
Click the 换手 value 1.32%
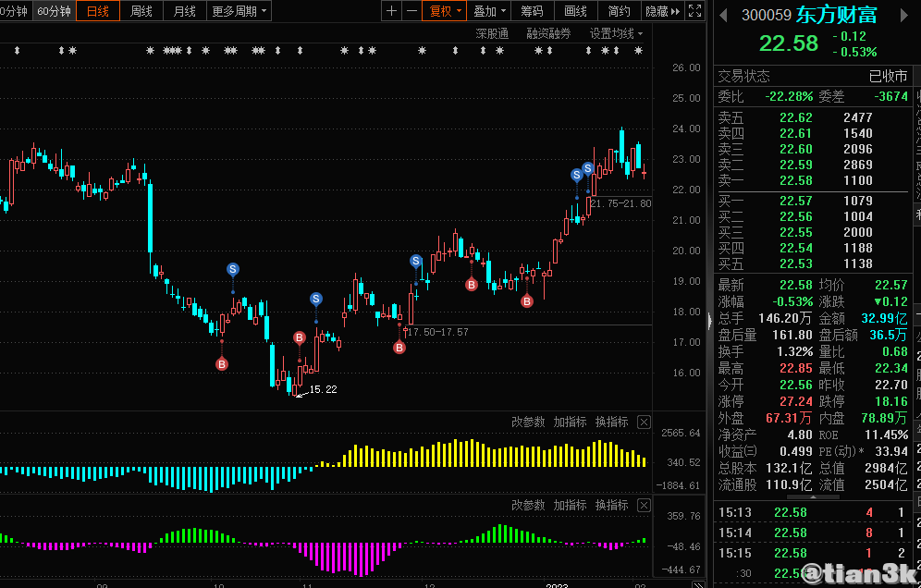click(x=794, y=352)
